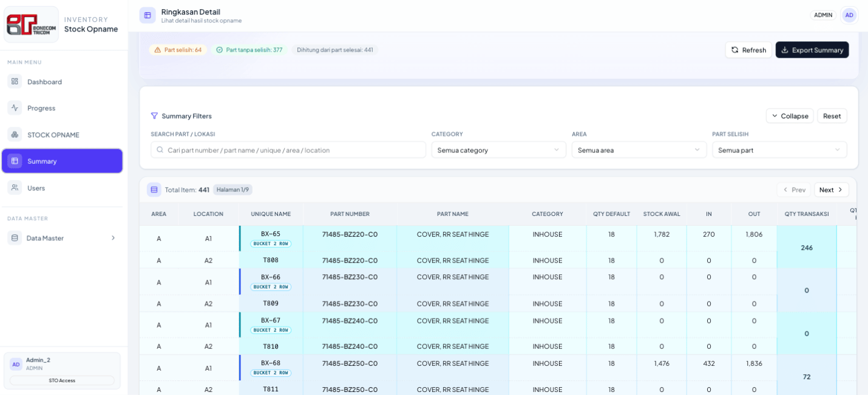Click the out value 1,836
The image size is (868, 395).
754,363
